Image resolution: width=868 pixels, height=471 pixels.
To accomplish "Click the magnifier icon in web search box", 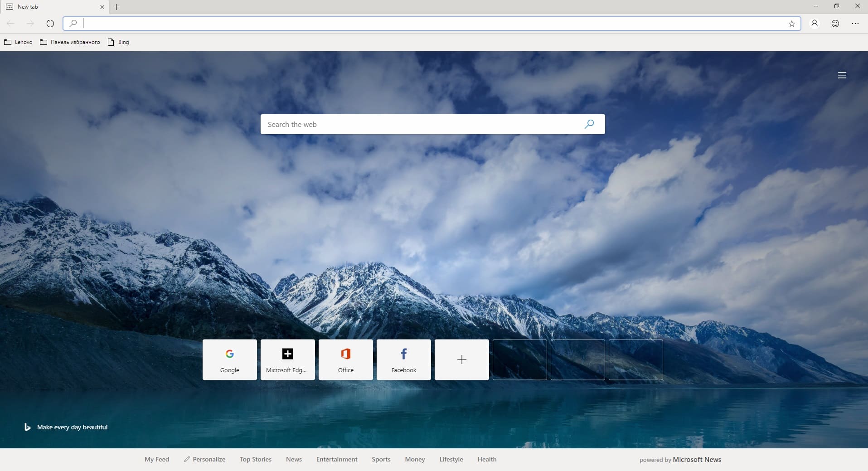I will click(x=589, y=124).
